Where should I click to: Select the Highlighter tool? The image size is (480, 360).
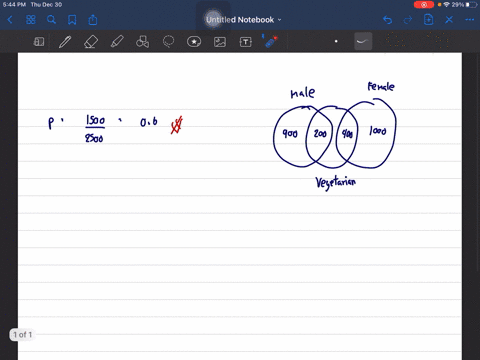point(117,42)
